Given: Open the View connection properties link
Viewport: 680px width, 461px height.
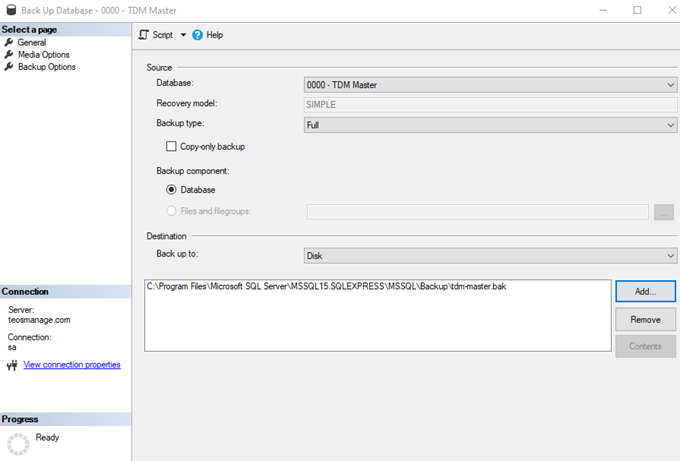Looking at the screenshot, I should pos(72,365).
